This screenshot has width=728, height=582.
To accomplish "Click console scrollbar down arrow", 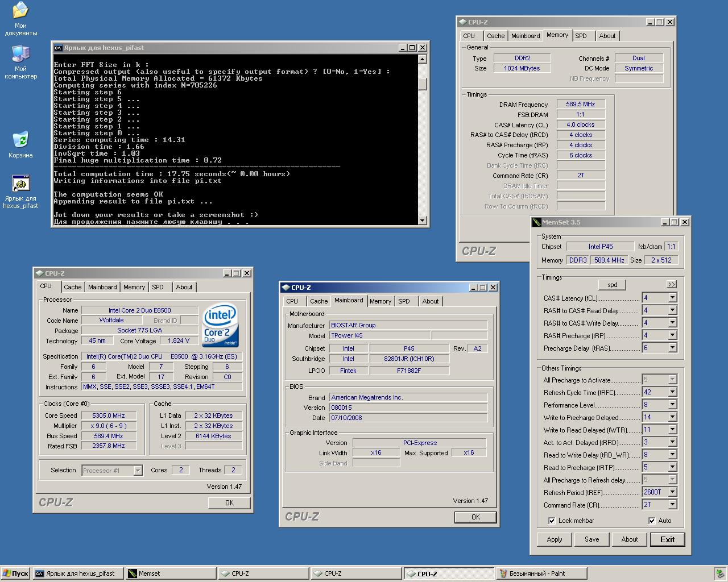I will click(422, 220).
